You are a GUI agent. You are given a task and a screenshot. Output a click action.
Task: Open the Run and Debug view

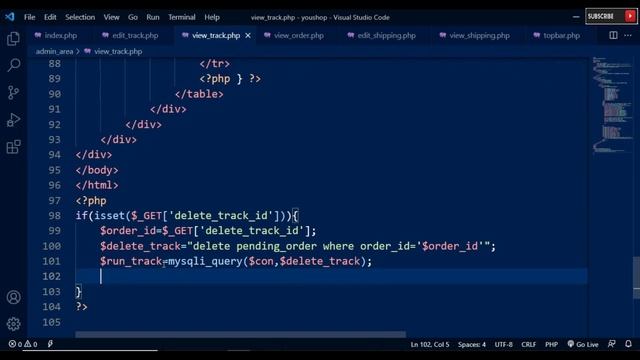click(x=13, y=120)
